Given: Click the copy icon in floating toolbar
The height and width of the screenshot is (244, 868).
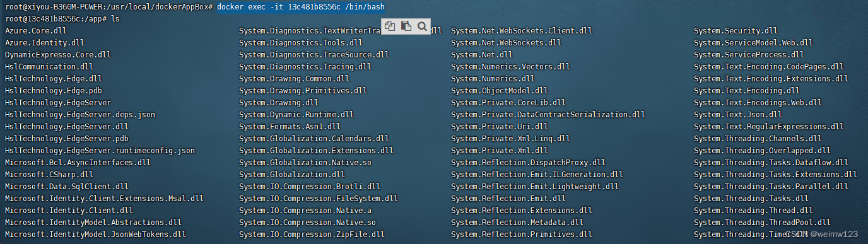Looking at the screenshot, I should click(x=390, y=26).
